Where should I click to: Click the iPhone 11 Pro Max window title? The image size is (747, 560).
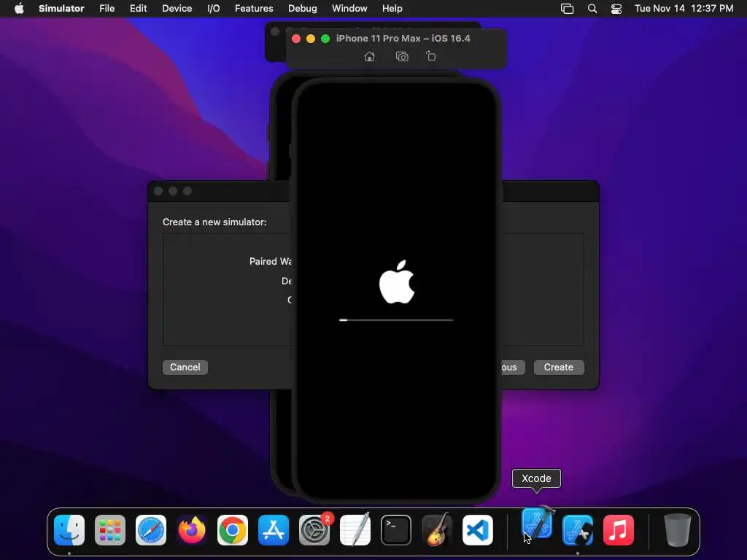pos(403,38)
